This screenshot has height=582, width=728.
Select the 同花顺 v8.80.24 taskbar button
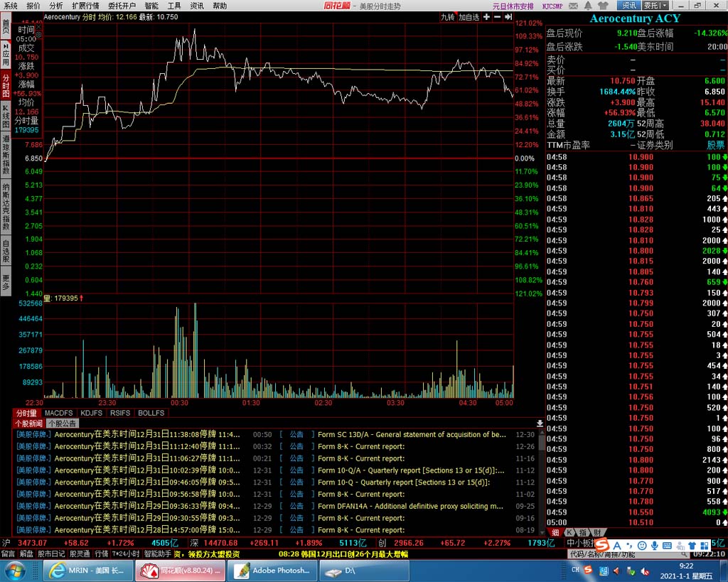click(180, 571)
